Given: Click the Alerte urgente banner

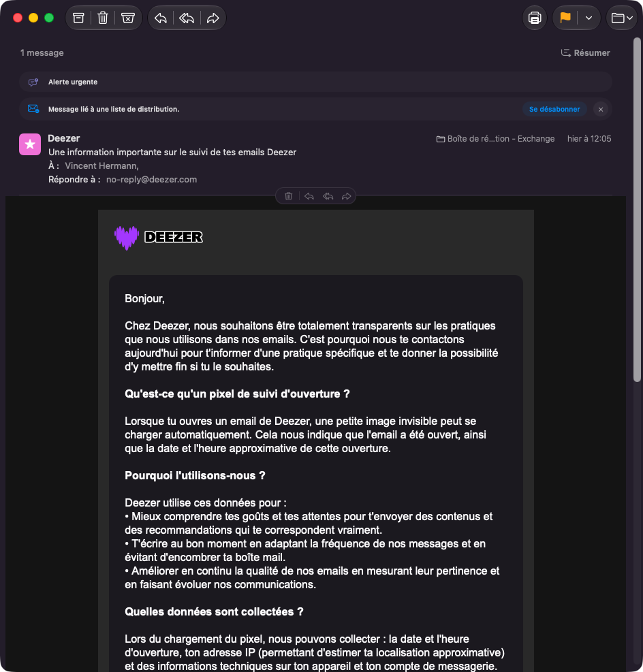Looking at the screenshot, I should click(315, 82).
